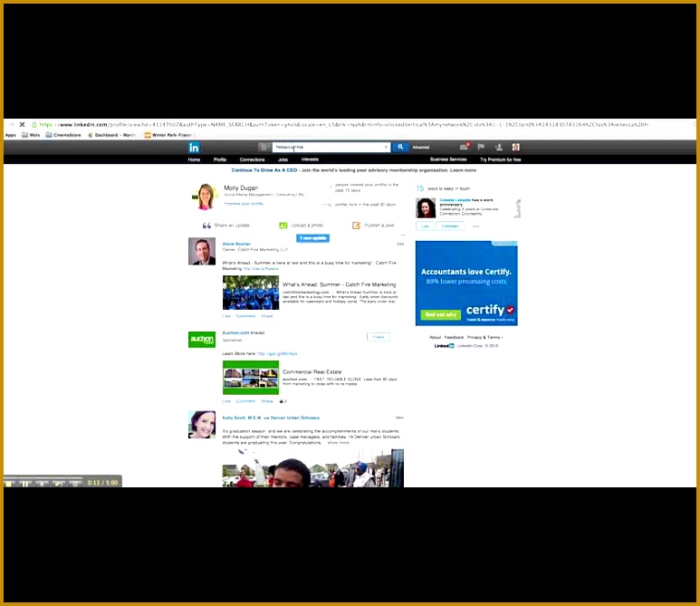
Task: Click Improve your profile link
Action: coord(244,204)
